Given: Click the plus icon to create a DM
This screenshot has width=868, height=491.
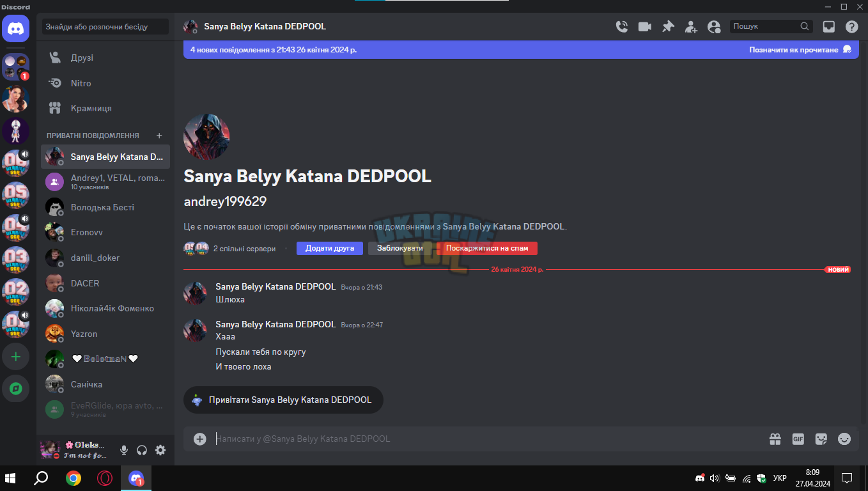Looking at the screenshot, I should point(160,136).
